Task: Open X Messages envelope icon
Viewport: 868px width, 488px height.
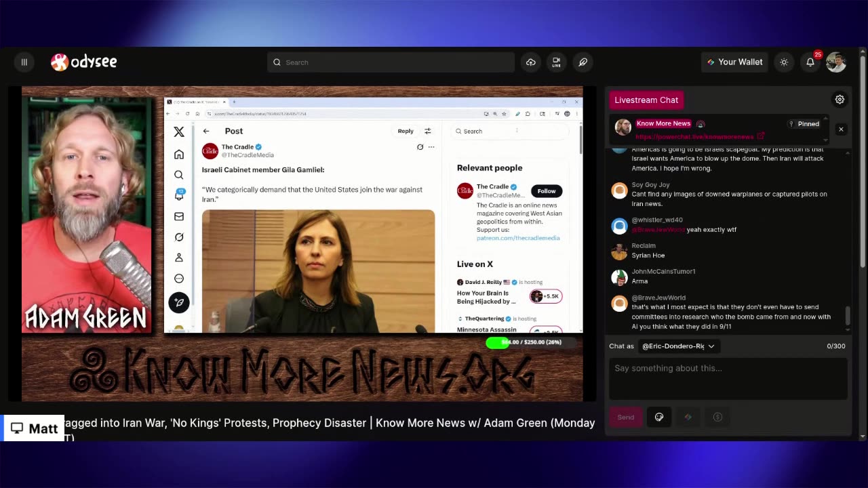Action: [x=179, y=216]
